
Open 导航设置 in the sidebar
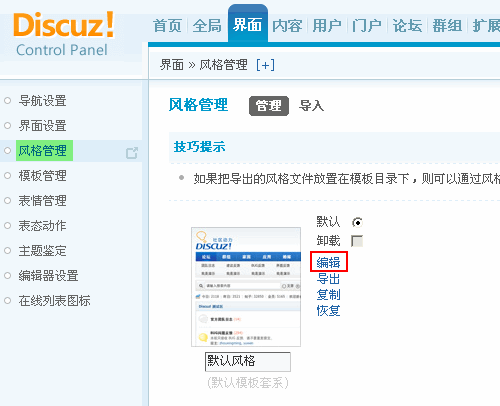[42, 101]
